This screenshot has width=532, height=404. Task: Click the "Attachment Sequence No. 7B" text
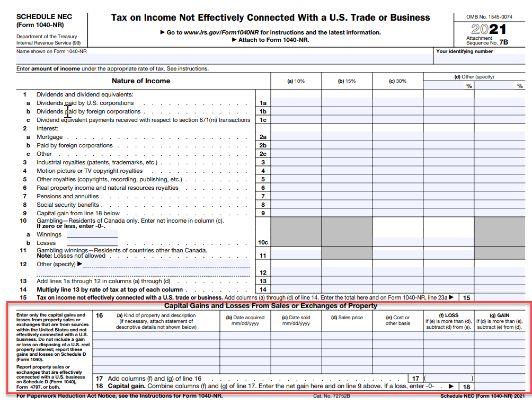[487, 40]
